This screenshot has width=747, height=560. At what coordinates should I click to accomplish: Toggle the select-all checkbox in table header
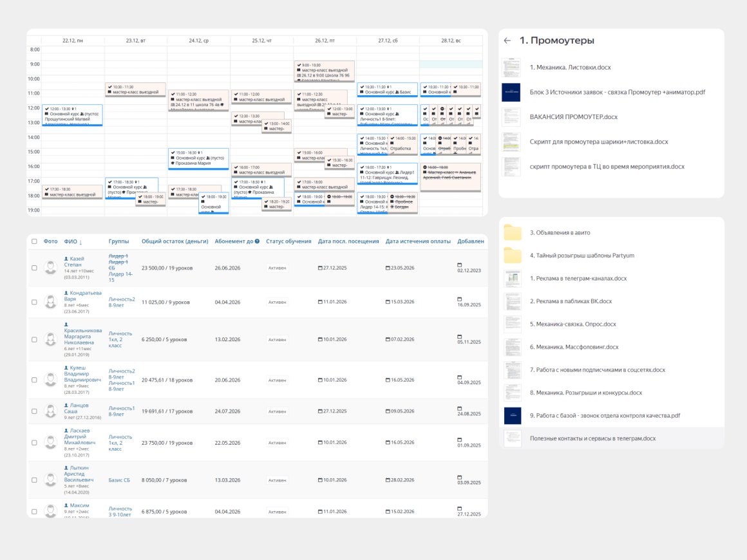click(34, 242)
